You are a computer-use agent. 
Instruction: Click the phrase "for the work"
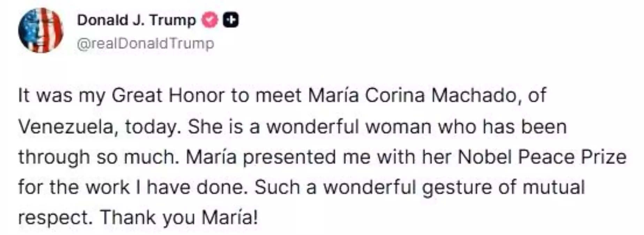tap(74, 187)
